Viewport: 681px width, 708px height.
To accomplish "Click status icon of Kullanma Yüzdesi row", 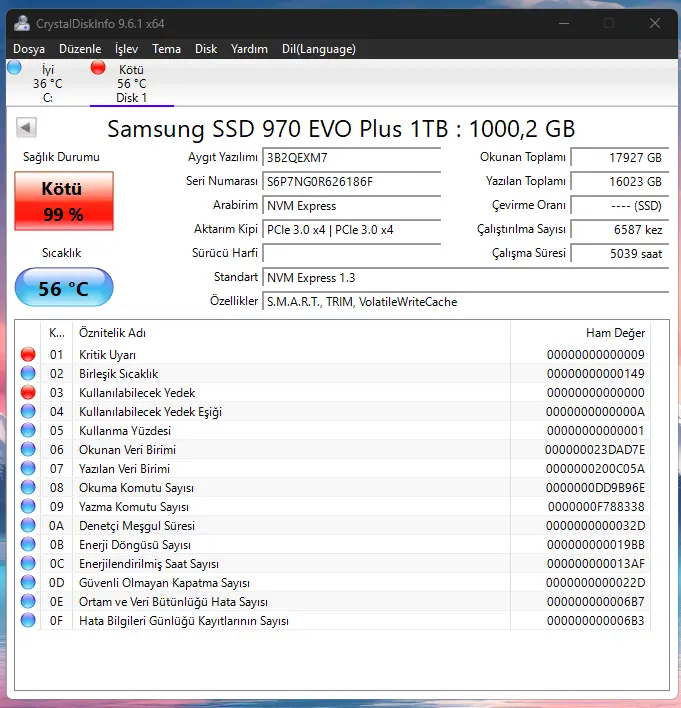I will [28, 430].
